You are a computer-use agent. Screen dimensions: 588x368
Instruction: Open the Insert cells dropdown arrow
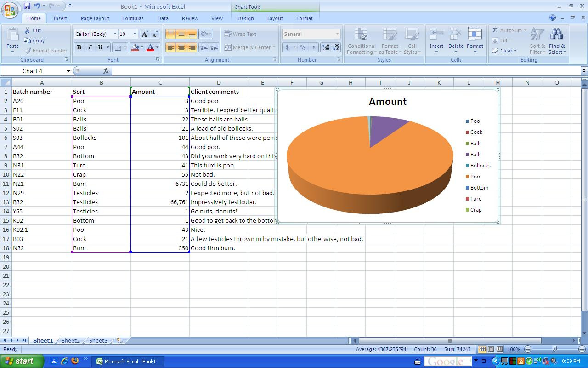(x=436, y=52)
